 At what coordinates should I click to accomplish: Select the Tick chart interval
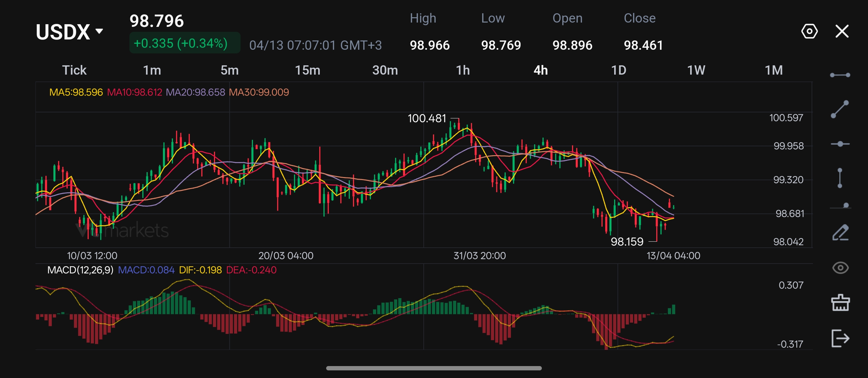(x=74, y=70)
